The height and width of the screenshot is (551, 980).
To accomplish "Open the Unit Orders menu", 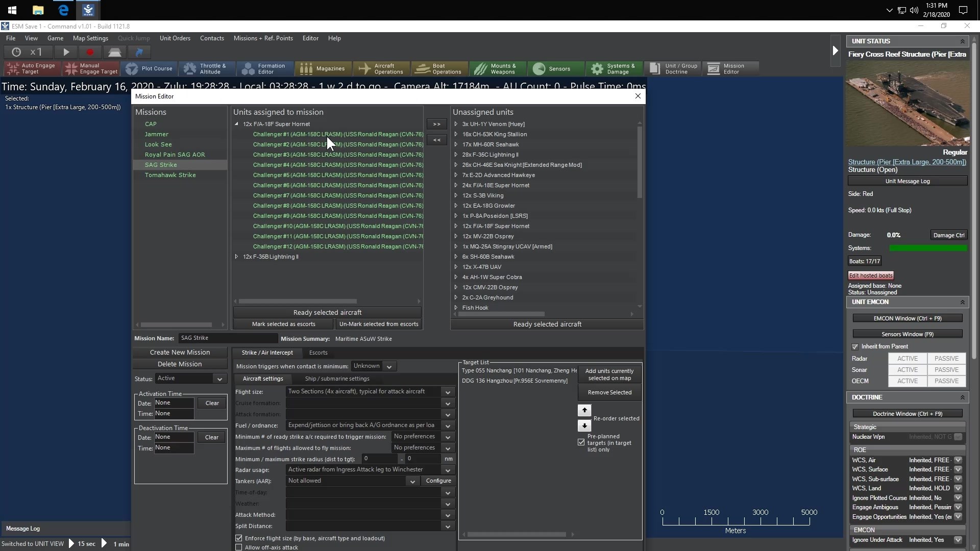I will [175, 38].
